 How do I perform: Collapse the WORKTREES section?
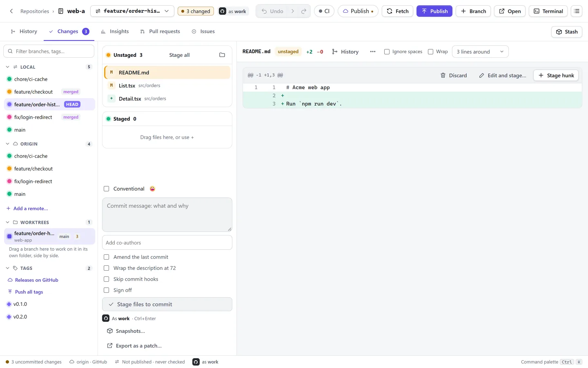pos(7,222)
